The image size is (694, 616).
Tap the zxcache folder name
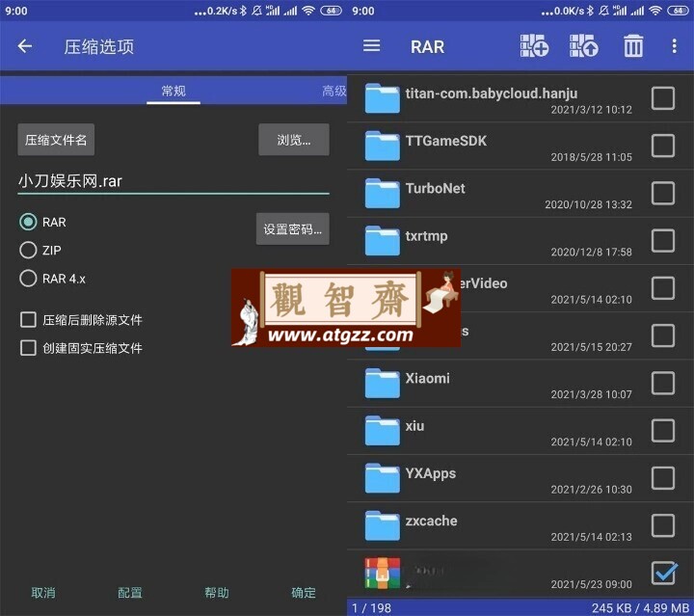click(432, 521)
